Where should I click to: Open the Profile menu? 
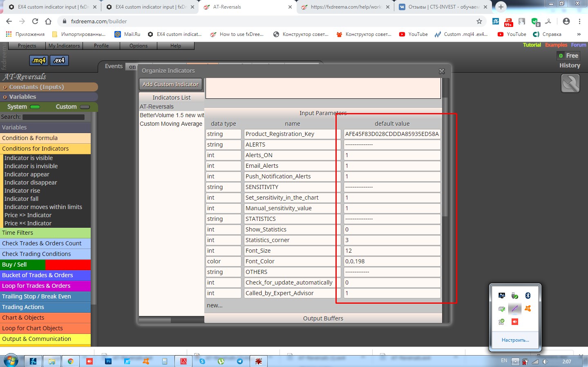point(101,46)
